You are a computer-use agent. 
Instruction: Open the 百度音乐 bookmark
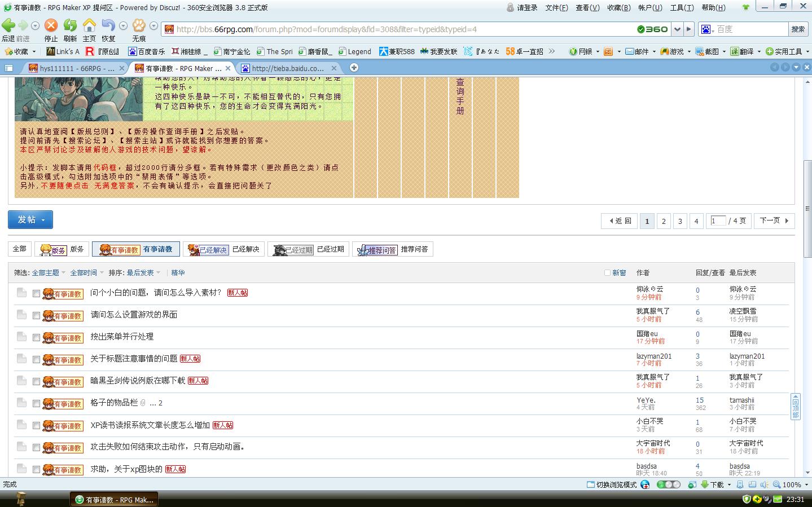click(147, 51)
